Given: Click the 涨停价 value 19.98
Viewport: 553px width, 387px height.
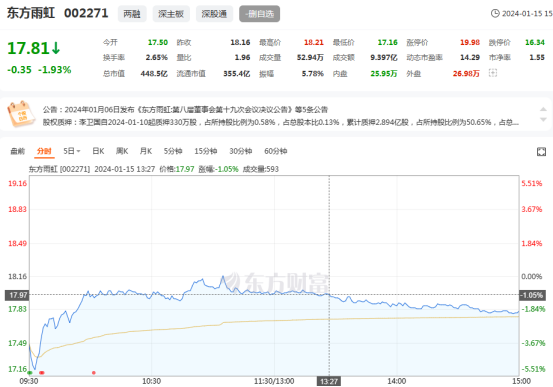Looking at the screenshot, I should click(x=470, y=42).
